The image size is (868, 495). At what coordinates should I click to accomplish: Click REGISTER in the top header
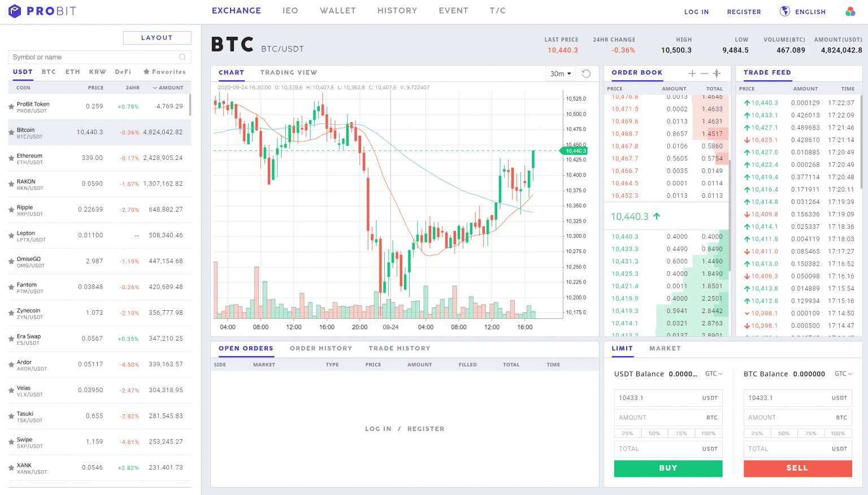[x=744, y=12]
